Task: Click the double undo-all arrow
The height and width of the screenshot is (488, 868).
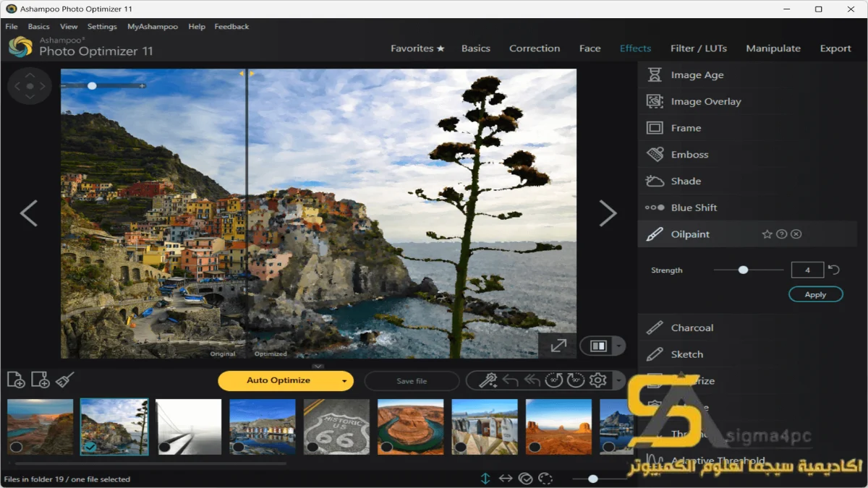Action: click(x=532, y=380)
